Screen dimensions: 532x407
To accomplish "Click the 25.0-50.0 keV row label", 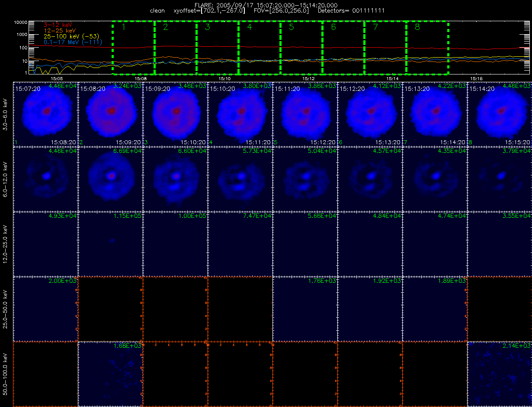I will pos(5,309).
